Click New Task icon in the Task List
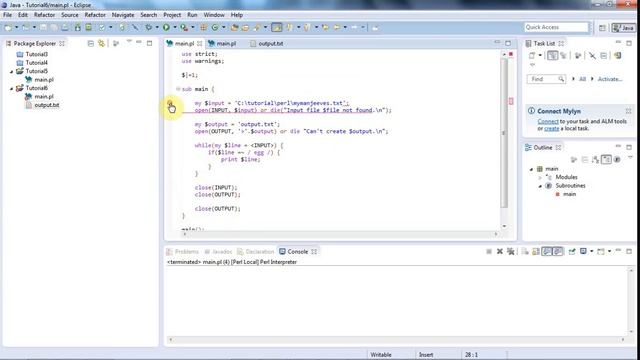640x360 pixels. coord(532,56)
